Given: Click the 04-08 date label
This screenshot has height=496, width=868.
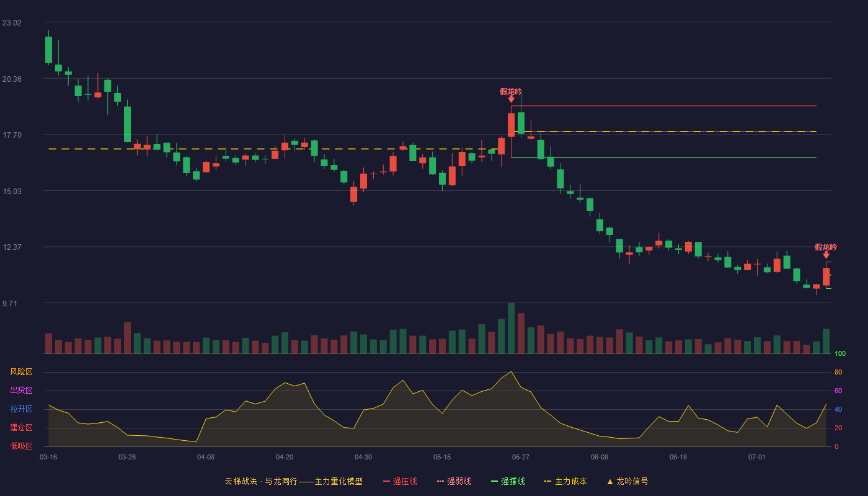Looking at the screenshot, I should [x=206, y=457].
